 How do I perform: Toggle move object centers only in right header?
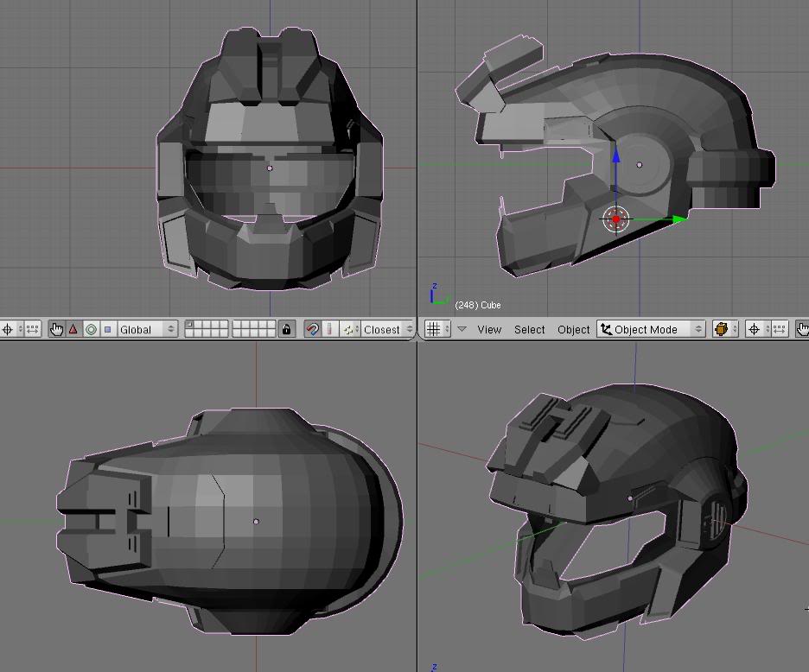[779, 329]
